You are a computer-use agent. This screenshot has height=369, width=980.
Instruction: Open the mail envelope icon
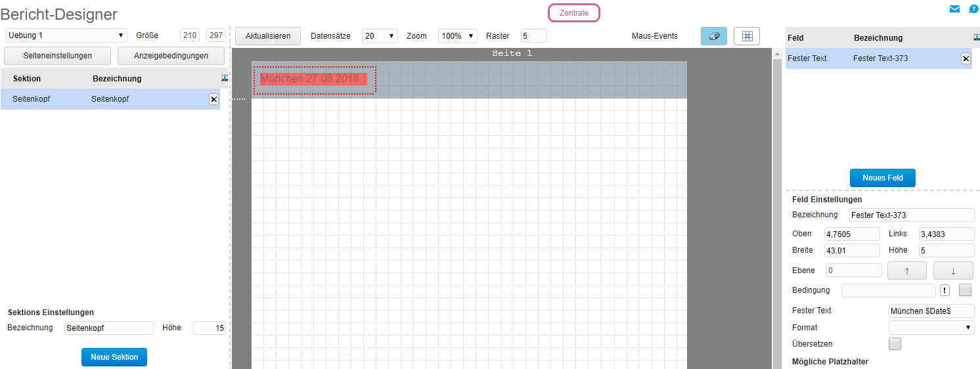pos(954,9)
